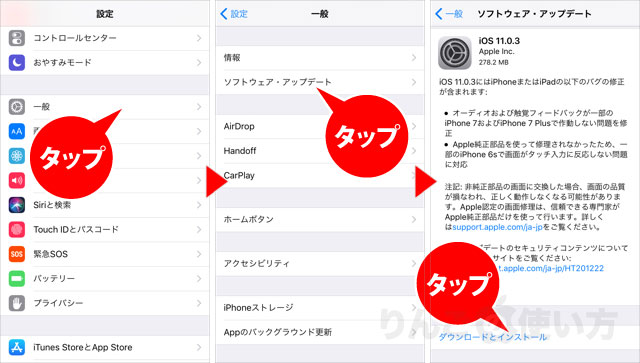The width and height of the screenshot is (640, 363).
Task: Open the HT201222 security link
Action: (x=550, y=268)
